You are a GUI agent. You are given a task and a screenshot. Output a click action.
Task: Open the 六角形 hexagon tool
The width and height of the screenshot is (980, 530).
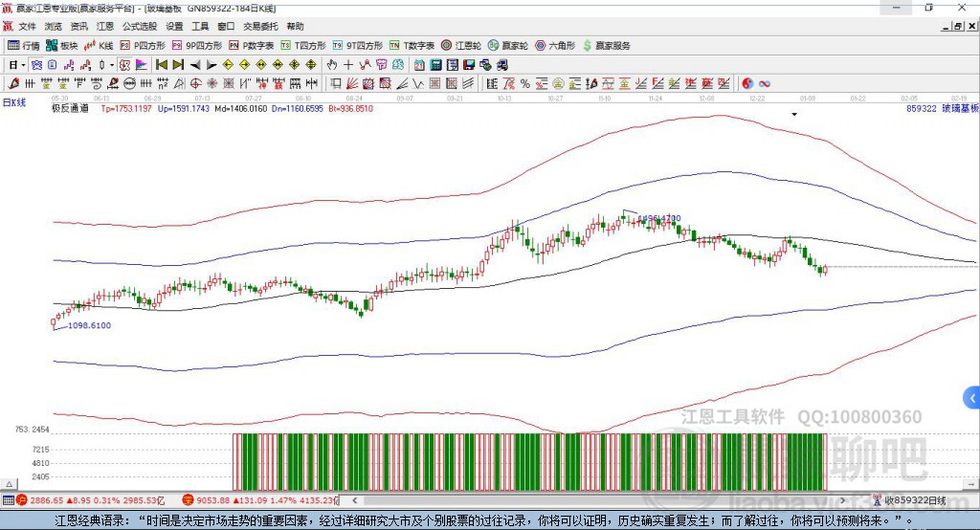[555, 46]
